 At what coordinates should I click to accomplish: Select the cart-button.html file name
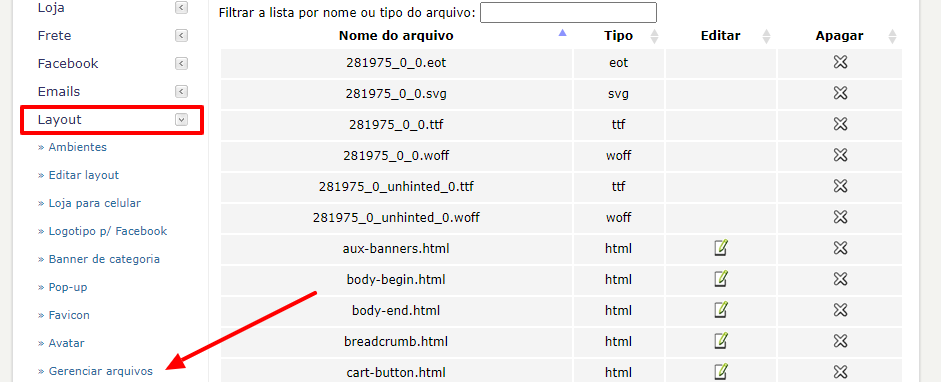click(396, 372)
